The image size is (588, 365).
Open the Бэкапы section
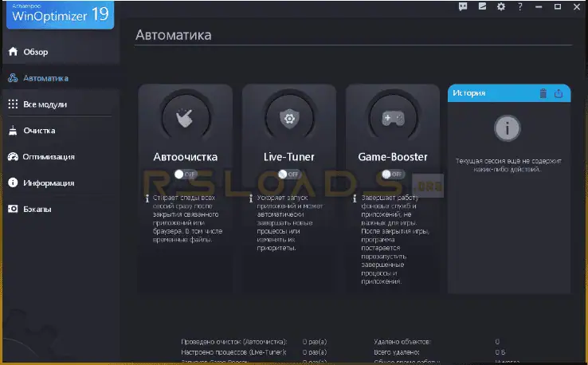pos(37,209)
